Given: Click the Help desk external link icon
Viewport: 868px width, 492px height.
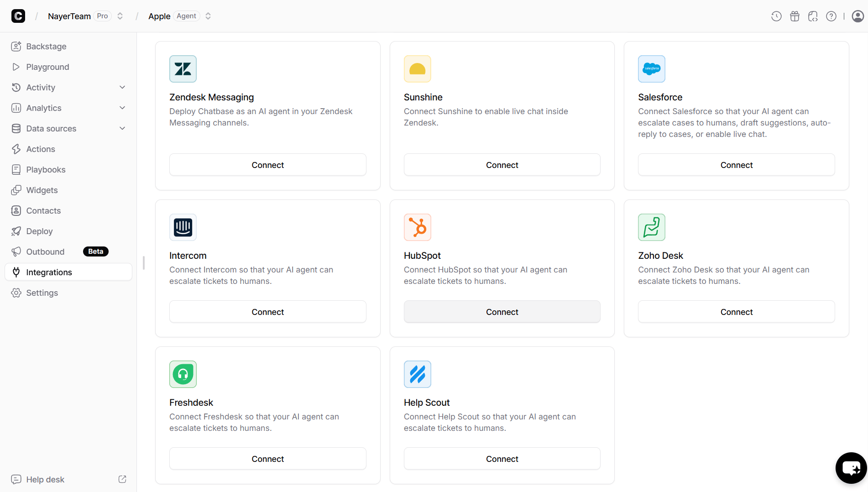Looking at the screenshot, I should (x=122, y=479).
